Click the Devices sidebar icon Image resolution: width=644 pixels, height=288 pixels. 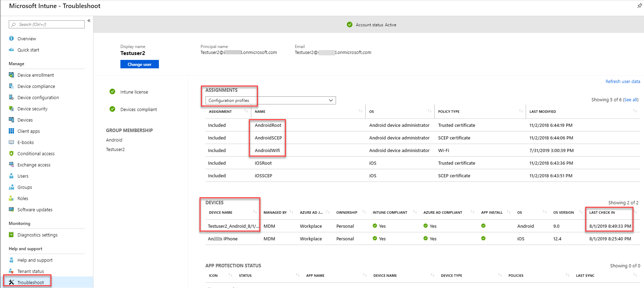click(x=11, y=120)
